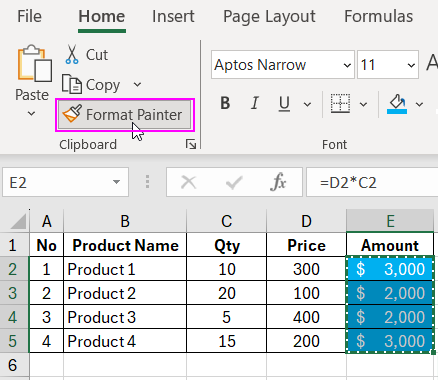Select the Price cell with value 300
The image size is (438, 380).
click(306, 269)
